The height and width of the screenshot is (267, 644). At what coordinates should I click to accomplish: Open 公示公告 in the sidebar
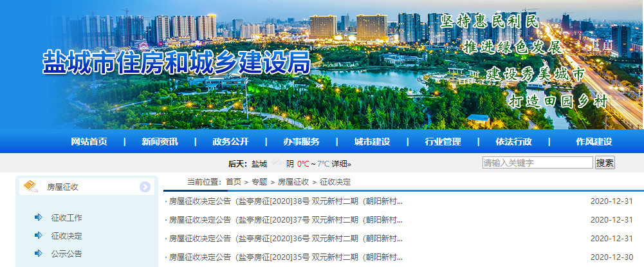pyautogui.click(x=66, y=254)
